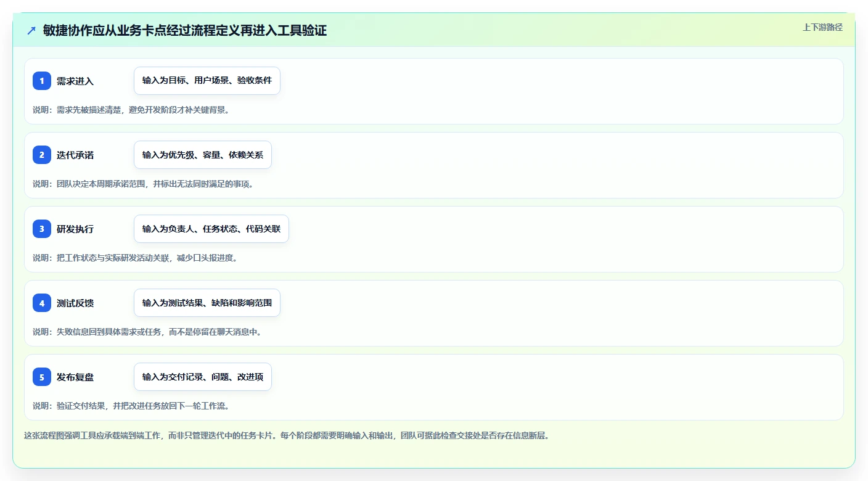The width and height of the screenshot is (868, 481).
Task: Click the note about 失败信息回到具体需求或任务
Action: tap(147, 332)
